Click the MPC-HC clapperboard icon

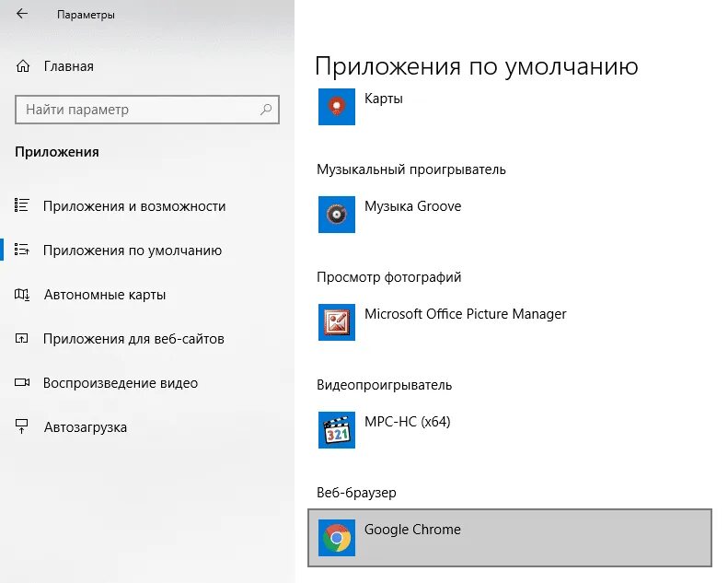point(337,430)
